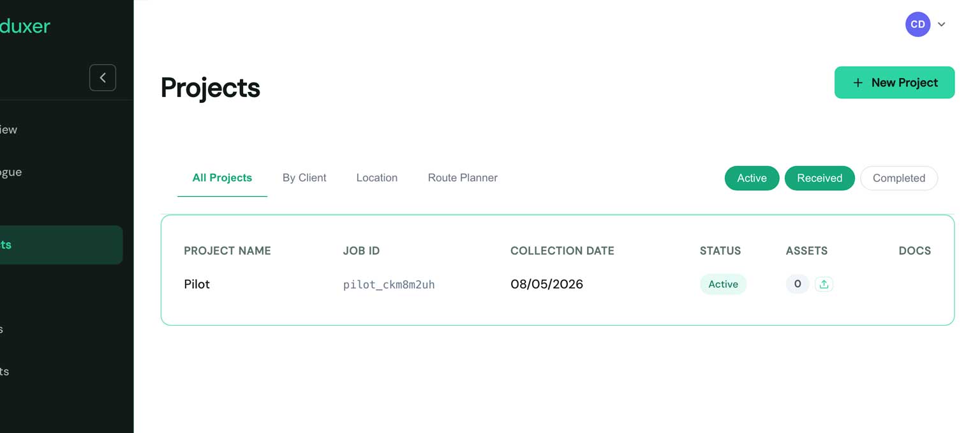Toggle the Received status filter
The image size is (980, 433).
[x=819, y=178]
